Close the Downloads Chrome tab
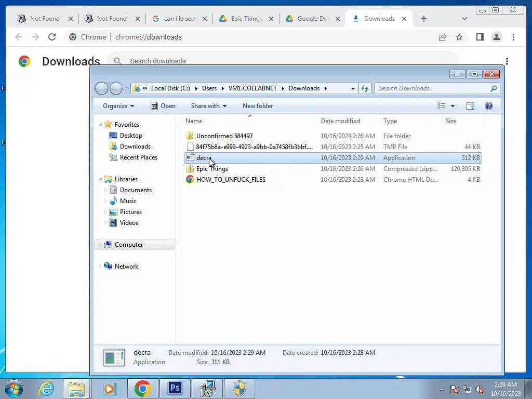This screenshot has width=532, height=399. [404, 19]
